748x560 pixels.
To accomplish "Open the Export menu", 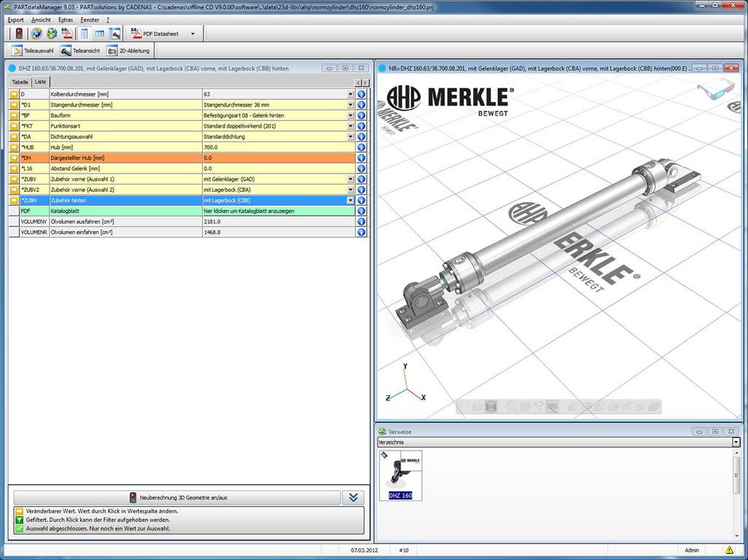I will 15,20.
